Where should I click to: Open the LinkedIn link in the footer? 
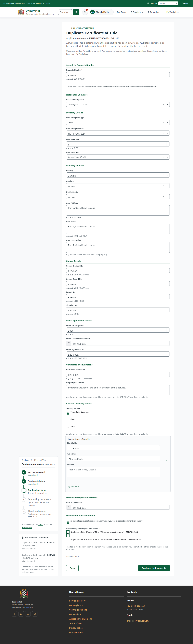[35, 614]
